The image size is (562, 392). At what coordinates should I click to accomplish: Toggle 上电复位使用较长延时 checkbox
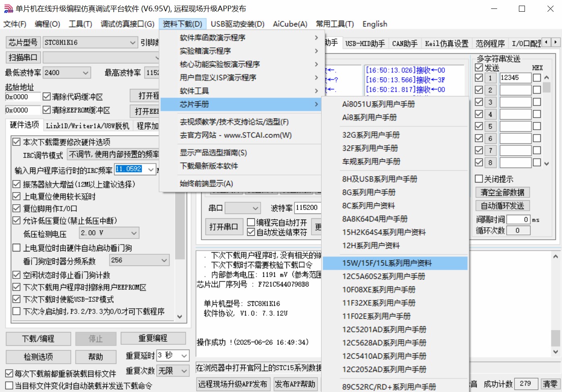coord(17,196)
